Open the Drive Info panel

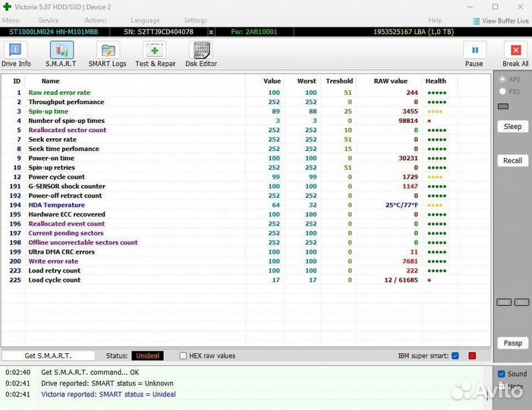(16, 55)
